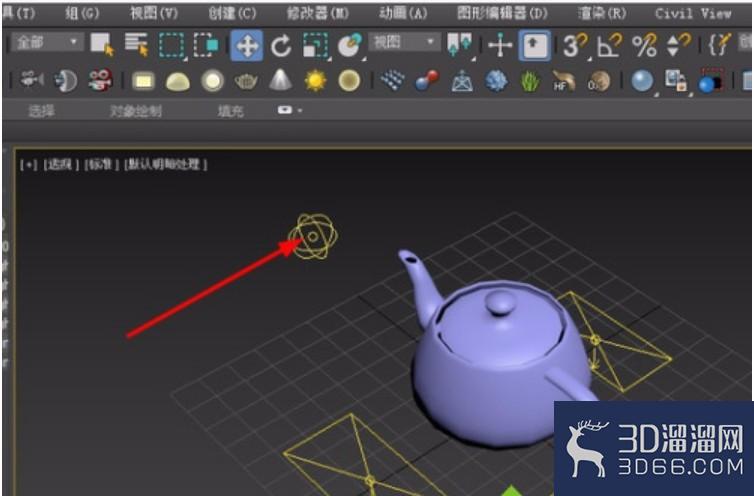The width and height of the screenshot is (754, 496).
Task: Click the V-Ray dome camera icon
Action: tap(66, 80)
